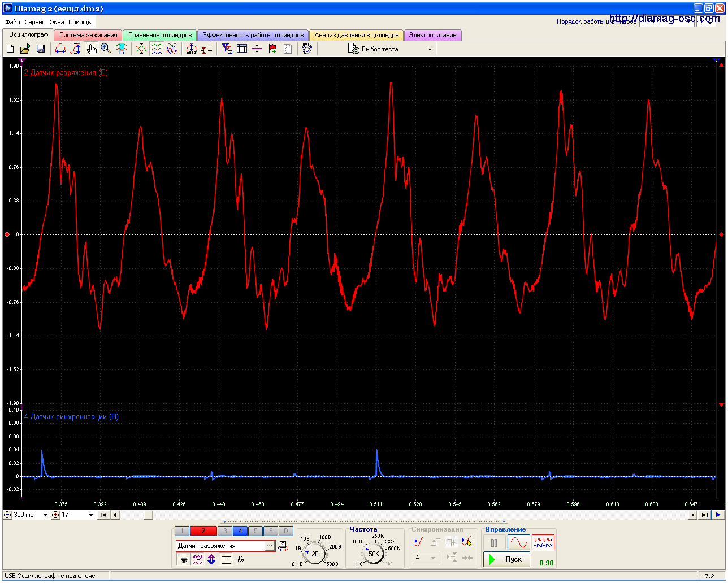Select stacked separate channels view icon
The width and height of the screenshot is (728, 583).
(157, 49)
